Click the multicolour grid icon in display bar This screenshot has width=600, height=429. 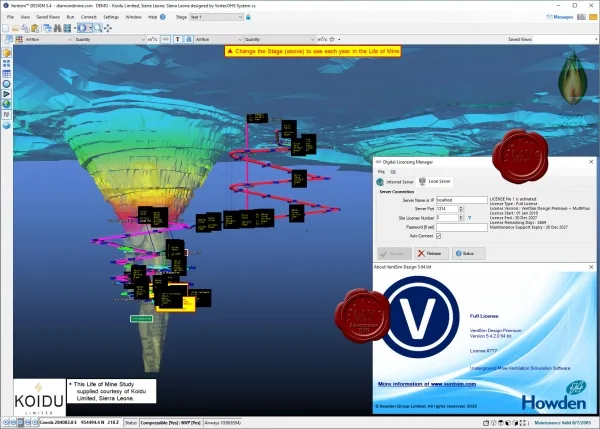click(19, 39)
